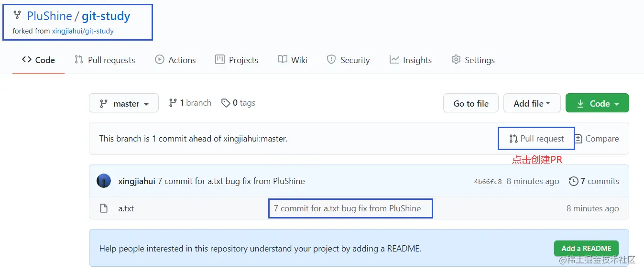Screen dimensions: 644x273
Task: Click the pull request icon on the Pull requests tab
Action: 79,59
